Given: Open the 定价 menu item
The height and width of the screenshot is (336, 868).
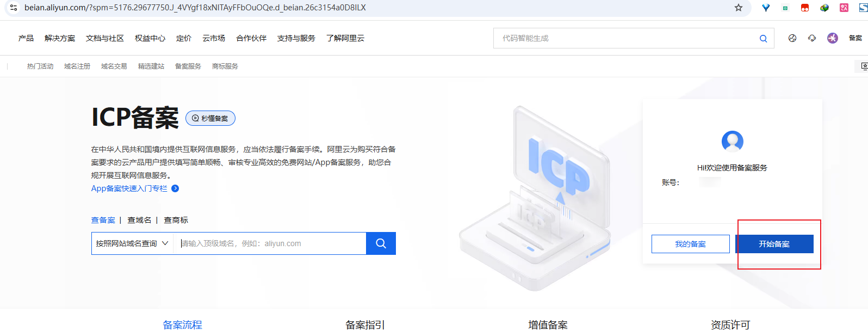Looking at the screenshot, I should pyautogui.click(x=184, y=38).
